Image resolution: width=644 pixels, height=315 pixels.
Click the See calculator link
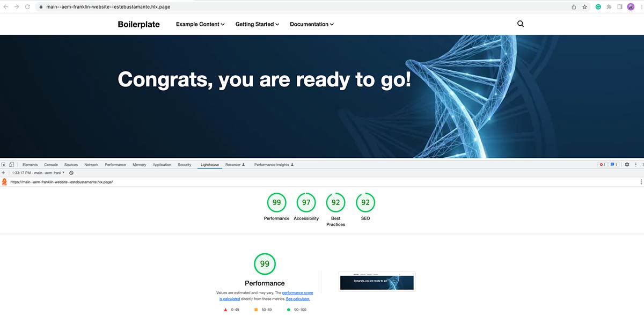point(298,298)
